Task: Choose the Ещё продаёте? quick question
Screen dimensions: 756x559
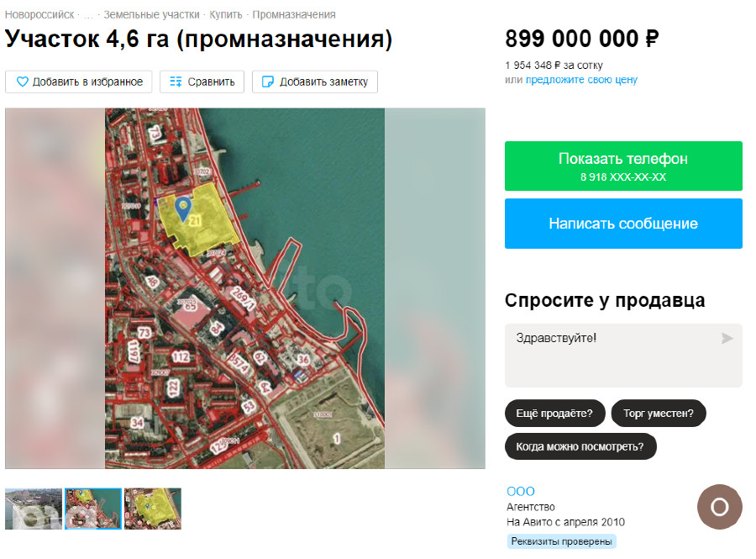Action: pos(554,414)
